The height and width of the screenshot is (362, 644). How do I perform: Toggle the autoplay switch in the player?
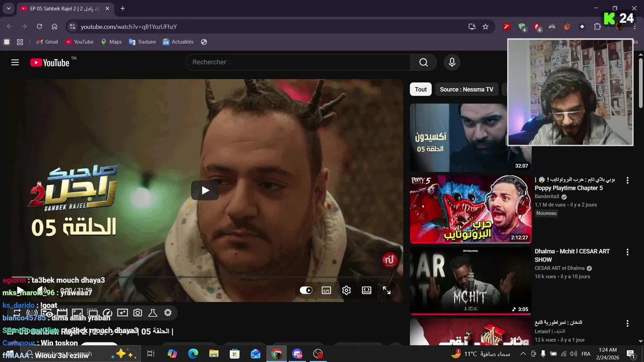[306, 290]
